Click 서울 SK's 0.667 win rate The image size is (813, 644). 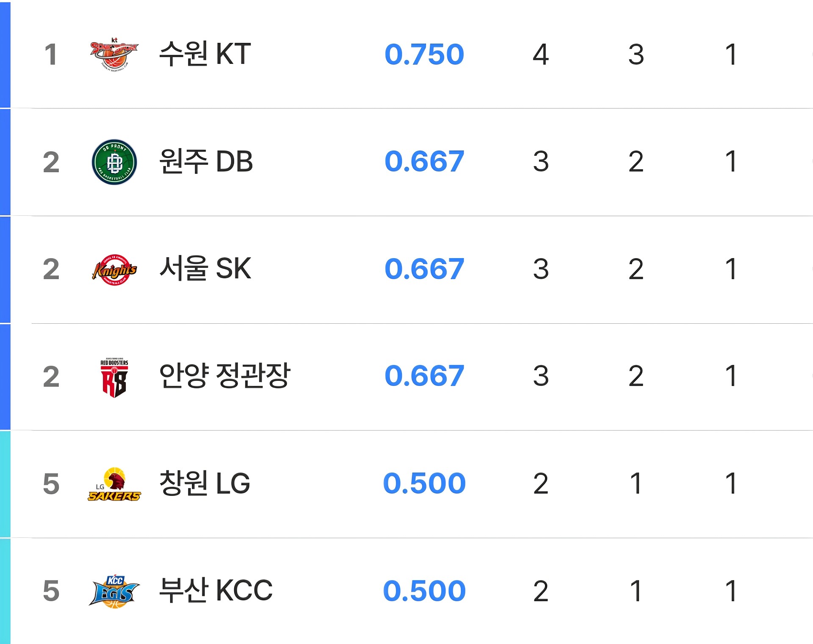coord(424,269)
